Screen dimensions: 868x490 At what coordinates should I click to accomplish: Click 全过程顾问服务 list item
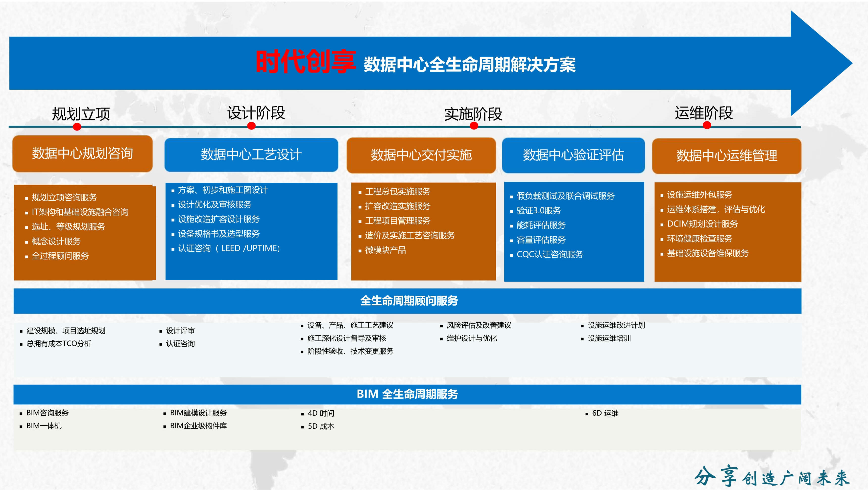point(60,256)
